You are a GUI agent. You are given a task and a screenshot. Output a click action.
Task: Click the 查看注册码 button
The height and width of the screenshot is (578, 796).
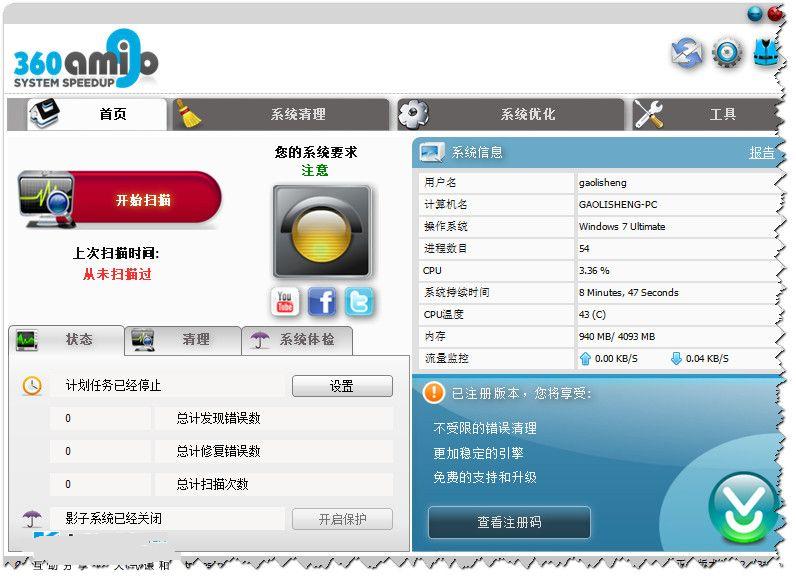(509, 522)
